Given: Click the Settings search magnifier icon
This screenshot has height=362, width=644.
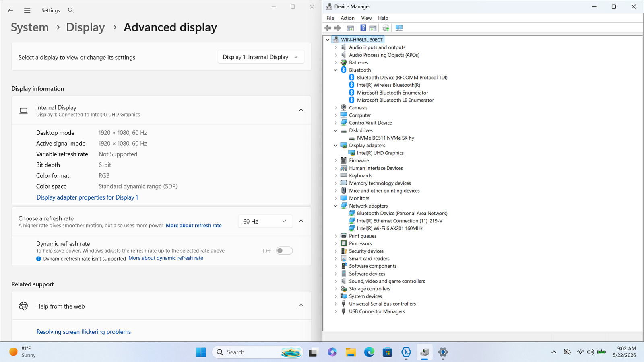Looking at the screenshot, I should 71,10.
